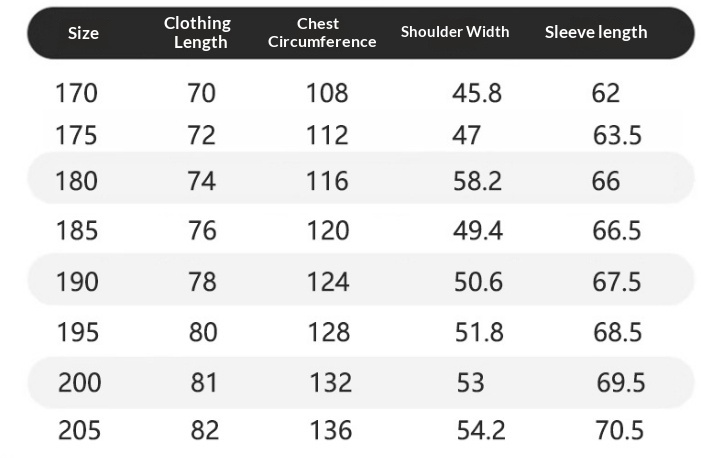Viewport: 701px width, 458px height.
Task: Select size 170 in the table
Action: [x=76, y=93]
